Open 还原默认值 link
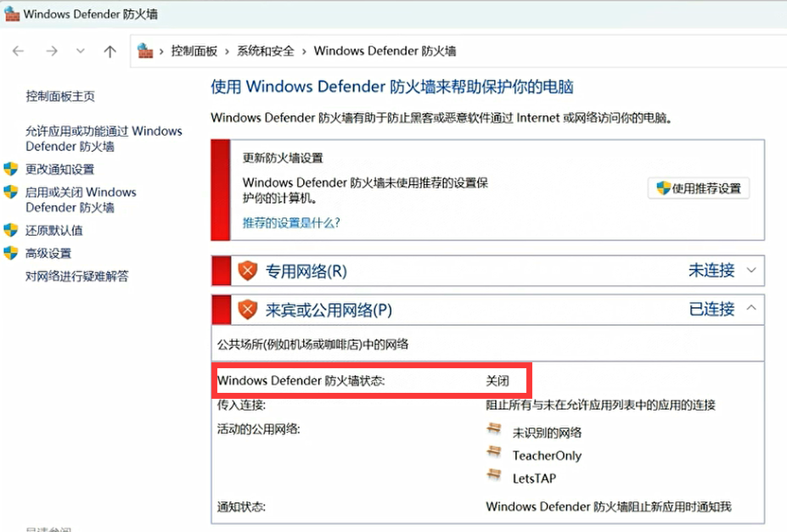 [x=54, y=230]
